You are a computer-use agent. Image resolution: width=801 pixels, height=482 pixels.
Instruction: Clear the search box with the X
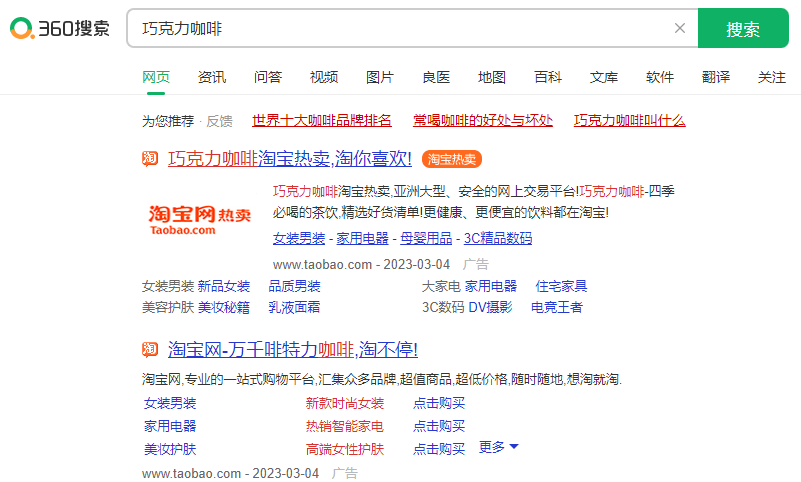click(x=679, y=28)
